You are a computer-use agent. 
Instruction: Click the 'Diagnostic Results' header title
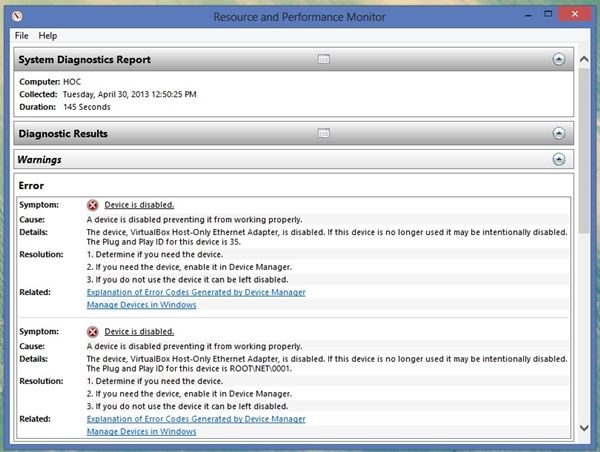(63, 134)
